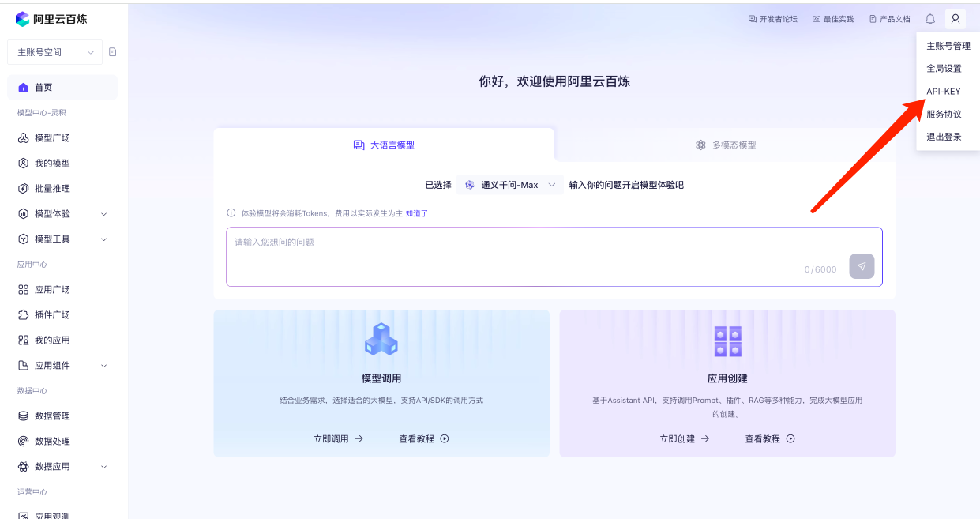980x519 pixels.
Task: Click the 立即调用 link
Action: pos(338,438)
